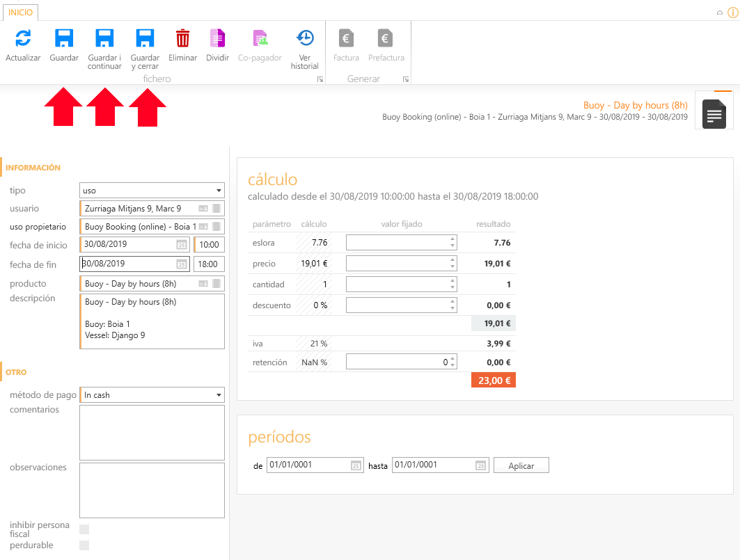
Task: Click into the descripción text area
Action: pyautogui.click(x=152, y=321)
